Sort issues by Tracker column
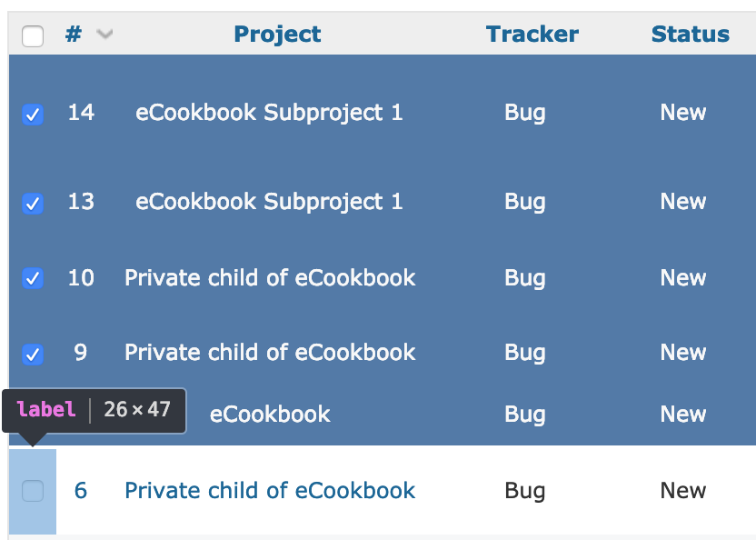756x540 pixels. tap(532, 34)
